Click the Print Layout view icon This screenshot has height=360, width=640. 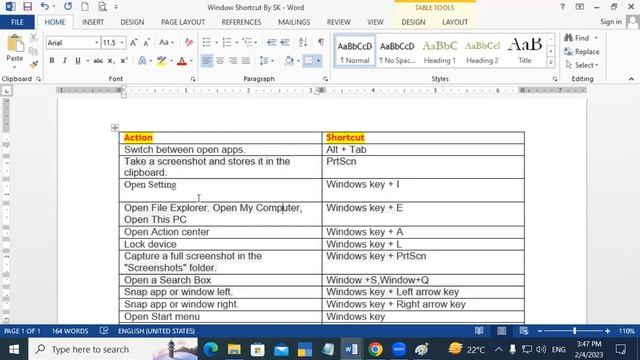coord(501,331)
